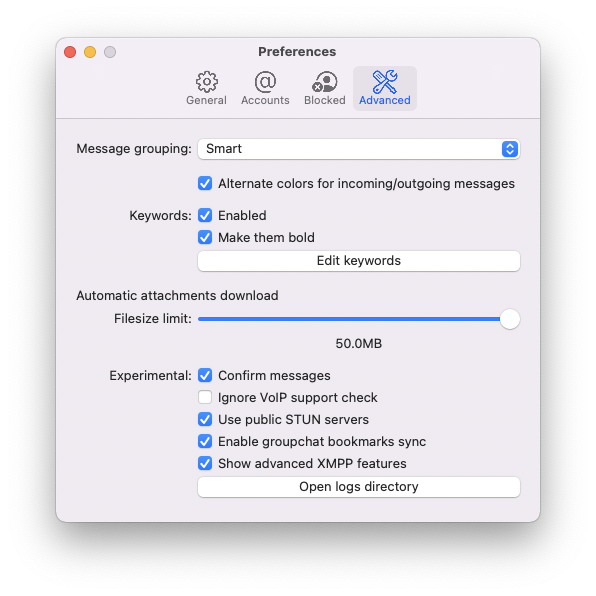Open the General gear icon tab

(206, 88)
